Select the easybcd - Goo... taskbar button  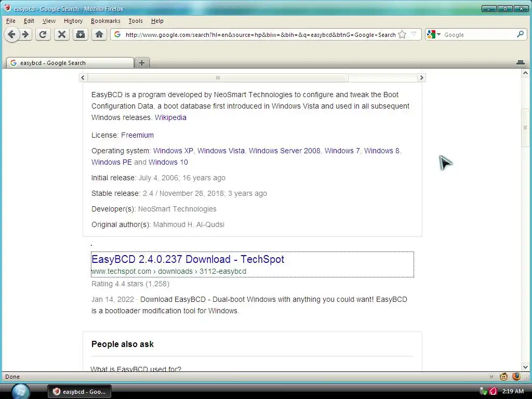(79, 392)
